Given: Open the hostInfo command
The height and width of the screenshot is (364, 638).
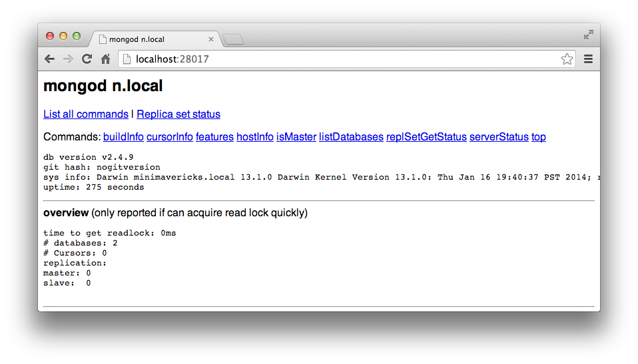Looking at the screenshot, I should [255, 137].
